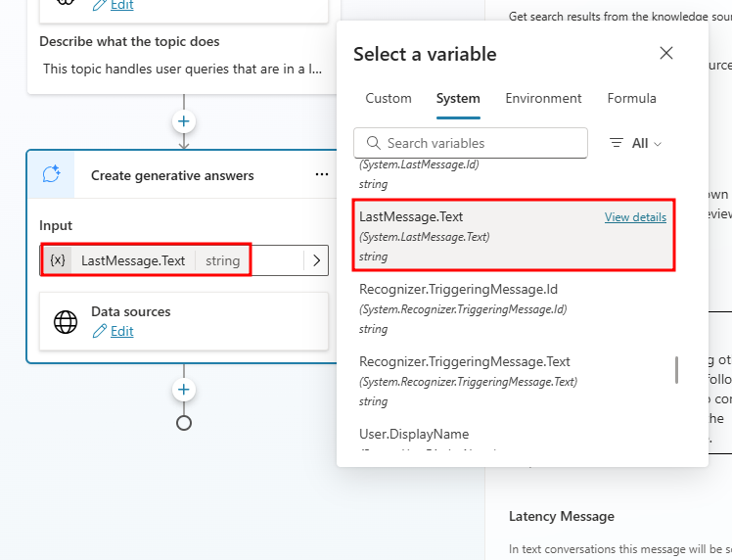Screen dimensions: 732x560
Task: Click the variable list scrollbar thumb
Action: click(x=676, y=370)
